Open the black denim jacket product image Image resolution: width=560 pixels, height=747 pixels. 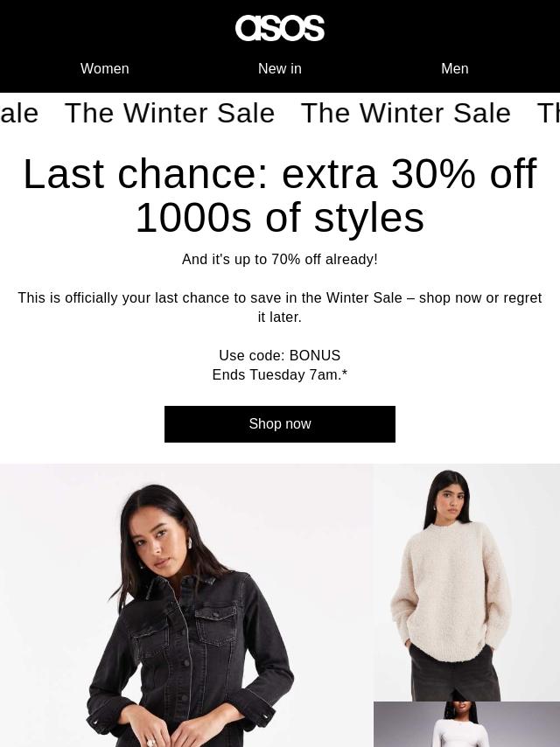click(186, 605)
